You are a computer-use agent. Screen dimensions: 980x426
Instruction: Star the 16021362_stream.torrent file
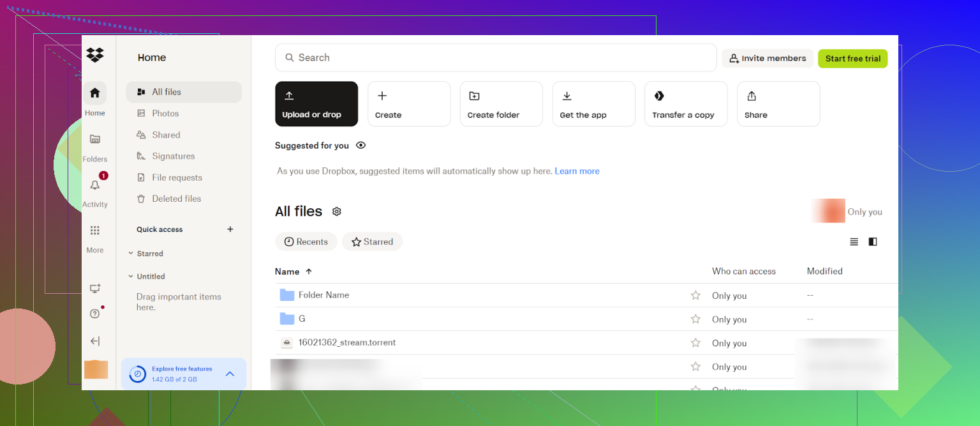[695, 343]
